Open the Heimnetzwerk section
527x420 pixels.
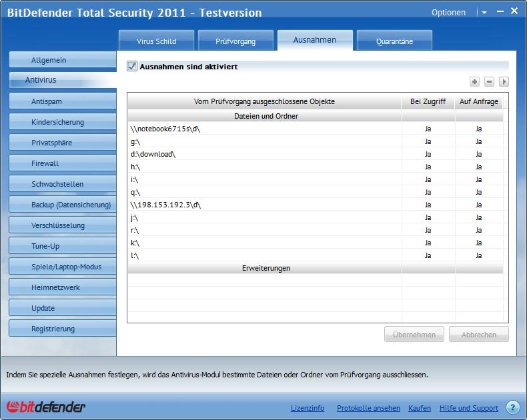point(63,287)
